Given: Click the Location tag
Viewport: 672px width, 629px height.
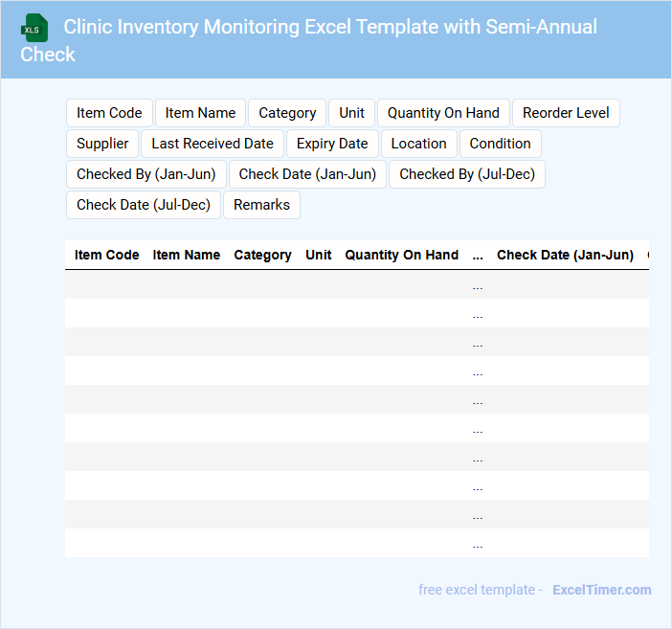Looking at the screenshot, I should tap(418, 144).
